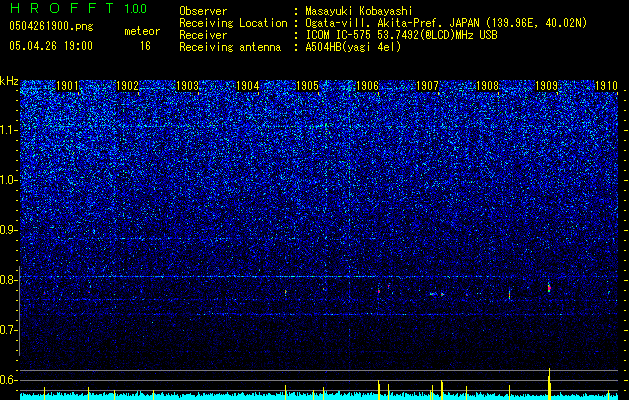Click the 'Observer' field label
629x400 pixels.
coord(203,11)
